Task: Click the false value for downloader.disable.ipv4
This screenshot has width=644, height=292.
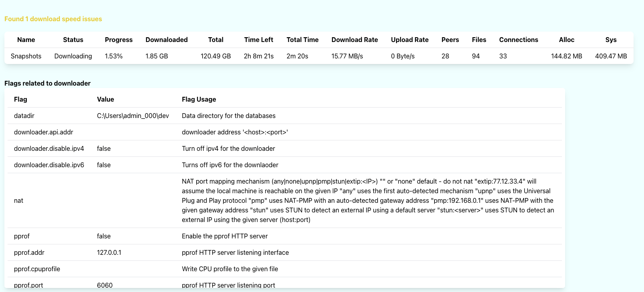Action: pos(104,148)
